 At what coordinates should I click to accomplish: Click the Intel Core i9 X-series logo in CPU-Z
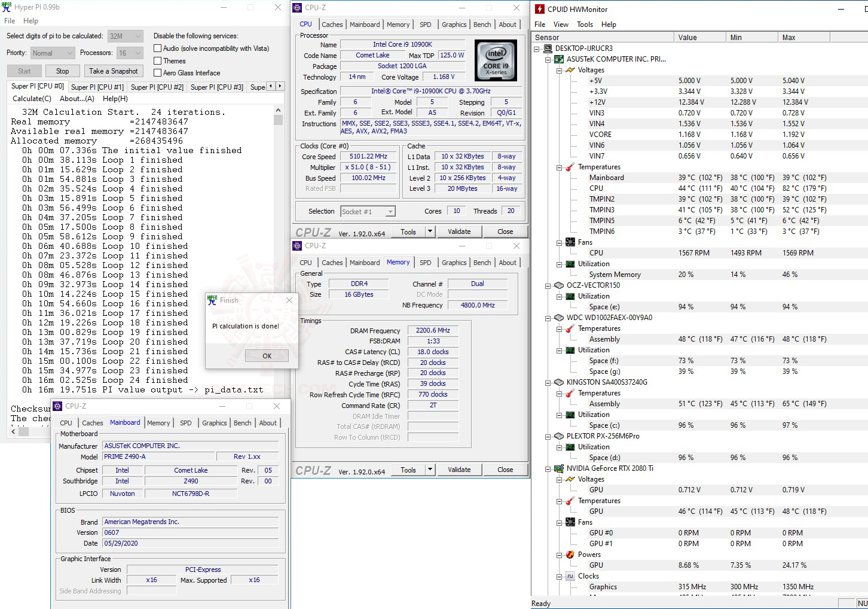tap(496, 60)
